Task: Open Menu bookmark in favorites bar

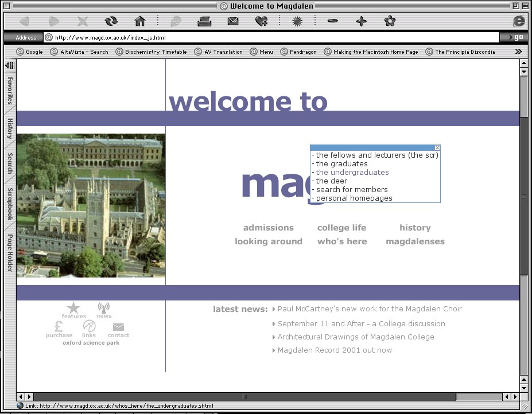Action: click(262, 52)
